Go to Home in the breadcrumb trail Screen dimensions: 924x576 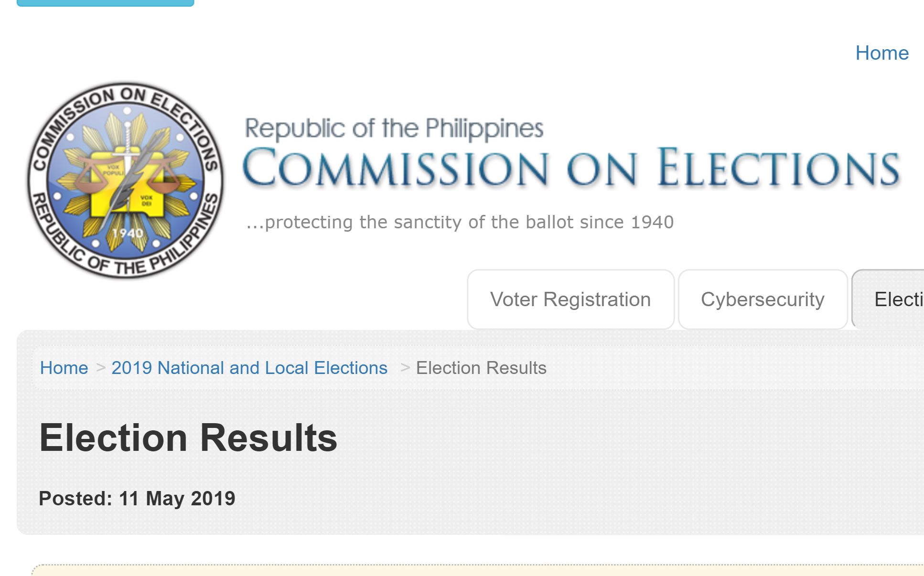click(x=64, y=368)
